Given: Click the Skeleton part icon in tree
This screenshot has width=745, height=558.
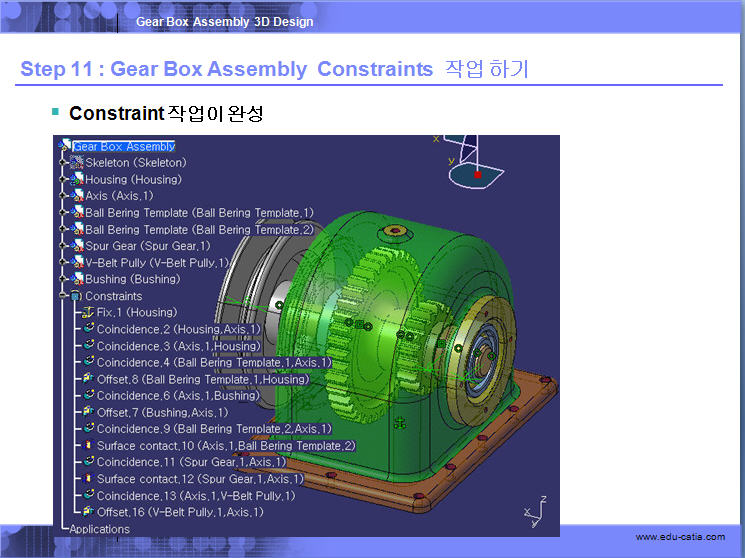Looking at the screenshot, I should tap(77, 163).
